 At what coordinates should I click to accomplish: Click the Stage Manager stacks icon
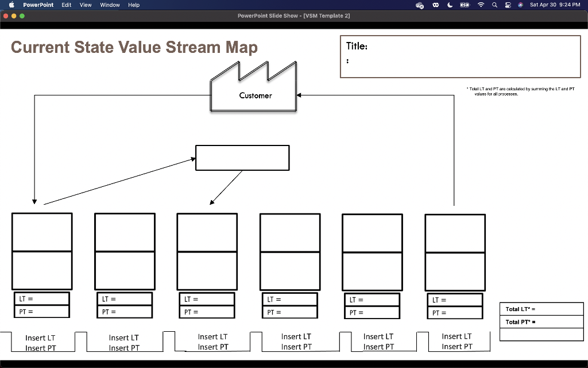coord(508,5)
